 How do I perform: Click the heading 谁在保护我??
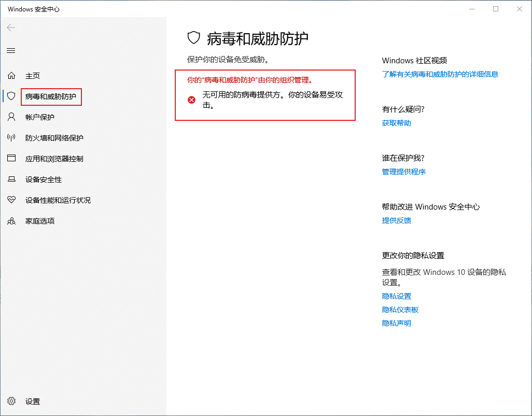pos(403,158)
